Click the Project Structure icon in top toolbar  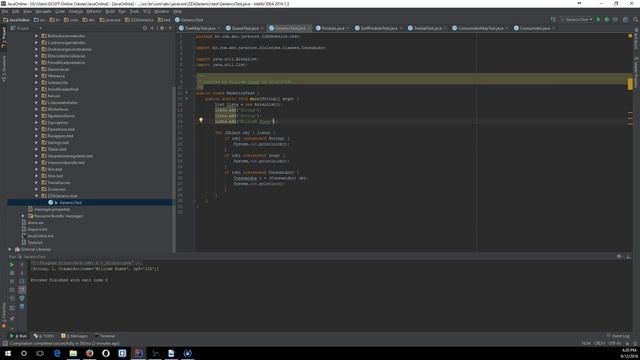tap(625, 19)
